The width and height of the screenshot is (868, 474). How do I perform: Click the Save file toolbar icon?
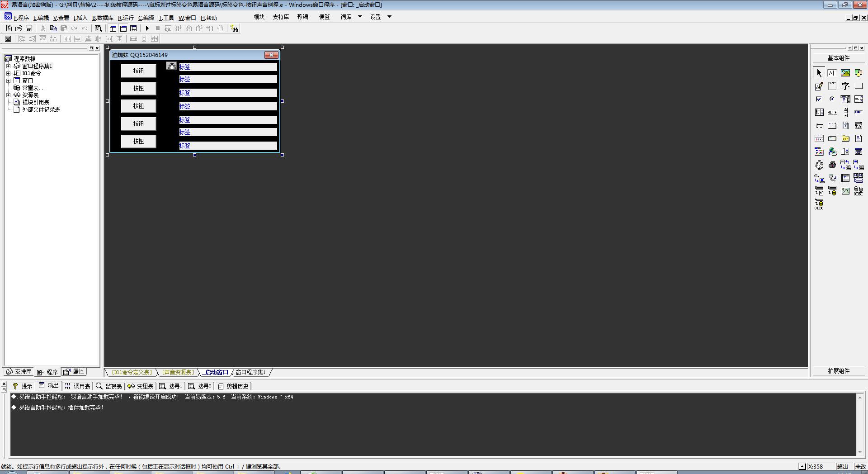point(29,28)
